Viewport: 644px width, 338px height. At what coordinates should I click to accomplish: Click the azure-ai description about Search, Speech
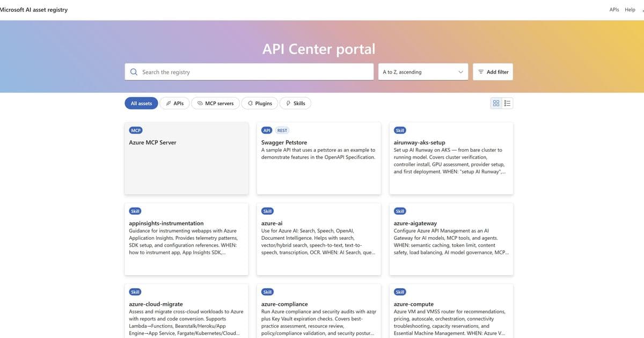[x=318, y=241]
